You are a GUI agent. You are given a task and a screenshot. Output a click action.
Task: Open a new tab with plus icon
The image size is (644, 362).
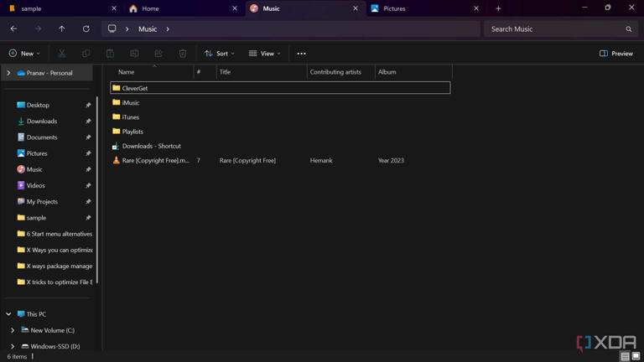[x=498, y=8]
